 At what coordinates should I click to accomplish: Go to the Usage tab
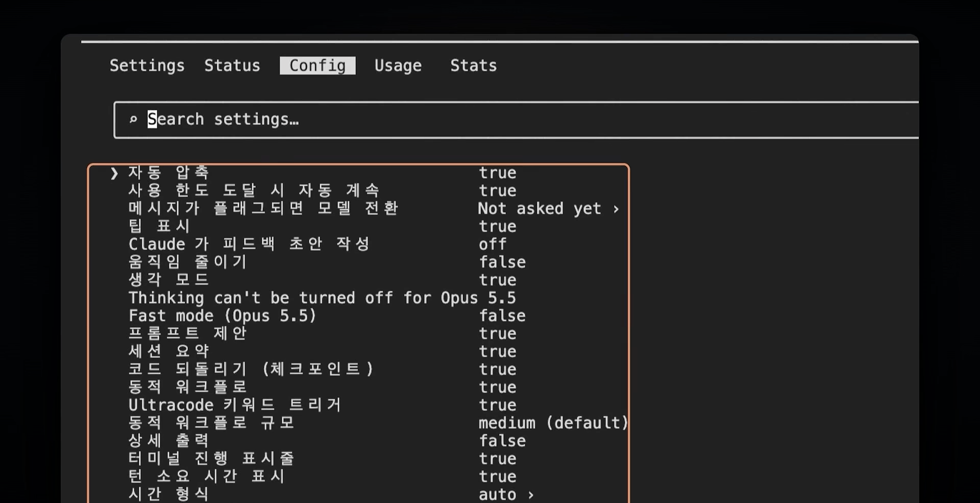pos(398,65)
